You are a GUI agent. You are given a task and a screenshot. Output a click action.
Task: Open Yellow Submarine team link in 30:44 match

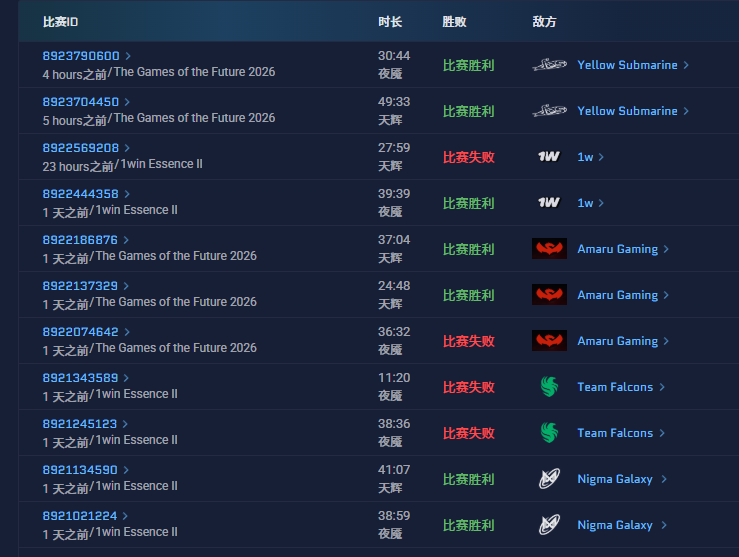coord(627,65)
